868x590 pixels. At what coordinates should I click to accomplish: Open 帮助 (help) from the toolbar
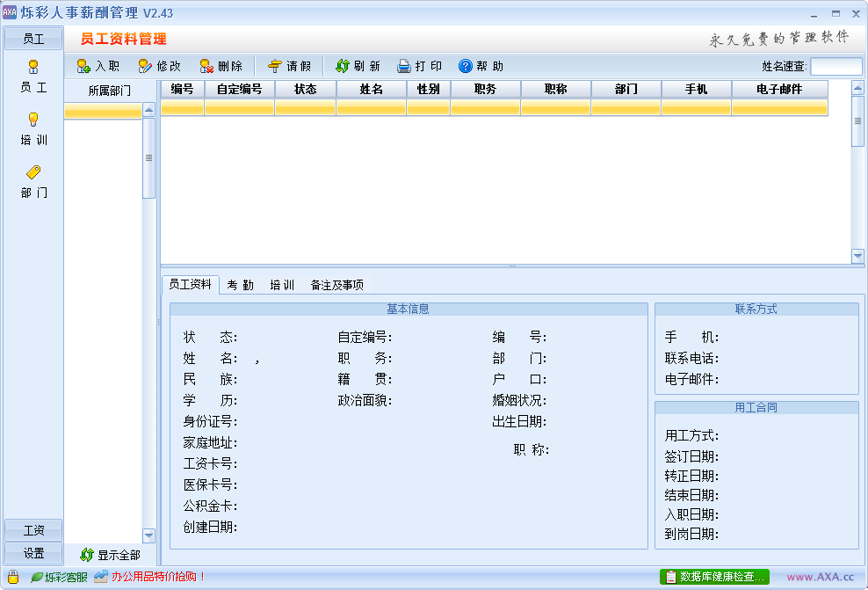(x=481, y=67)
